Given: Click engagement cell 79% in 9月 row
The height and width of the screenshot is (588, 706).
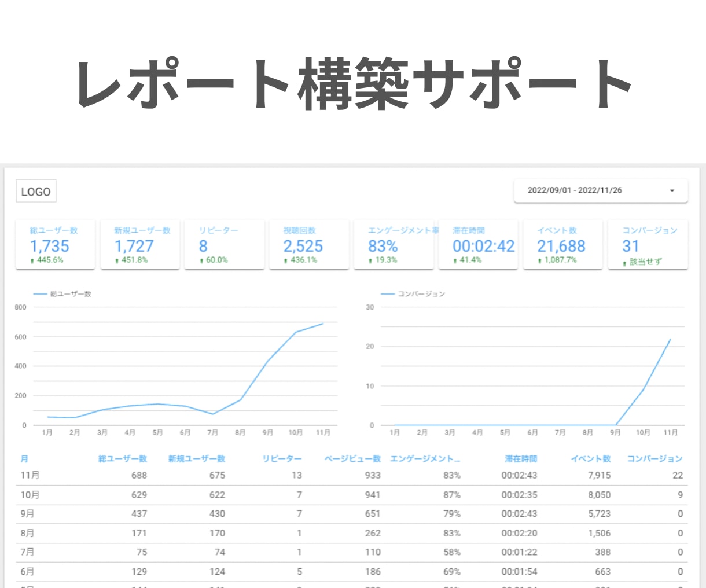Looking at the screenshot, I should 452,513.
